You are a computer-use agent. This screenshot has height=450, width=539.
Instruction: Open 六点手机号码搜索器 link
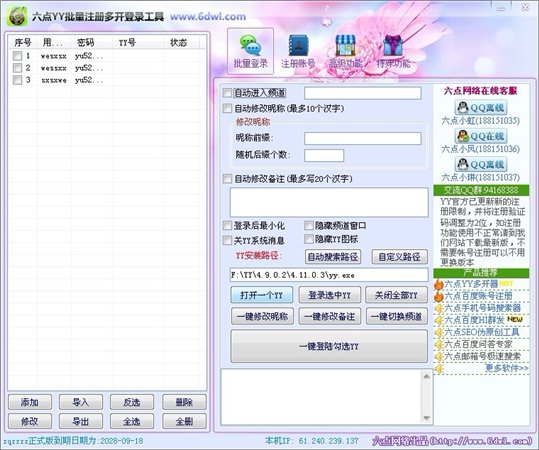[483, 308]
